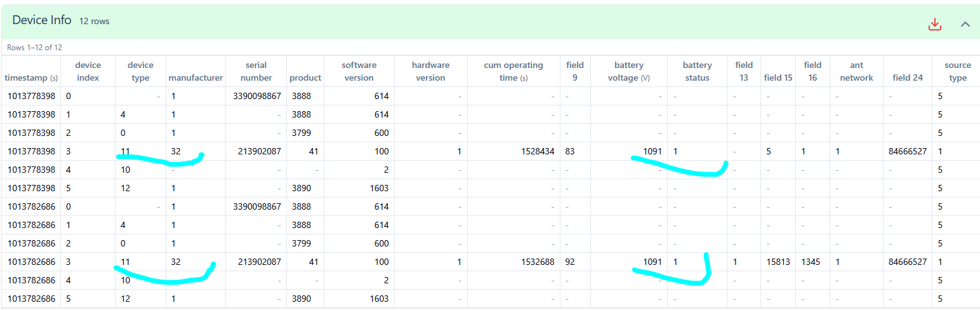Click the Device Info panel title
Screen dimensions: 980x310
pos(42,20)
